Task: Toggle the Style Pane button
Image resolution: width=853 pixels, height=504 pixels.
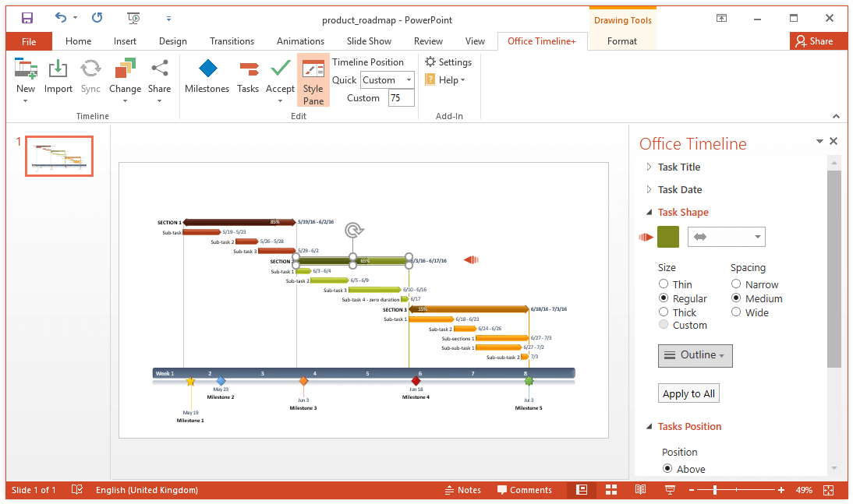Action: tap(313, 80)
